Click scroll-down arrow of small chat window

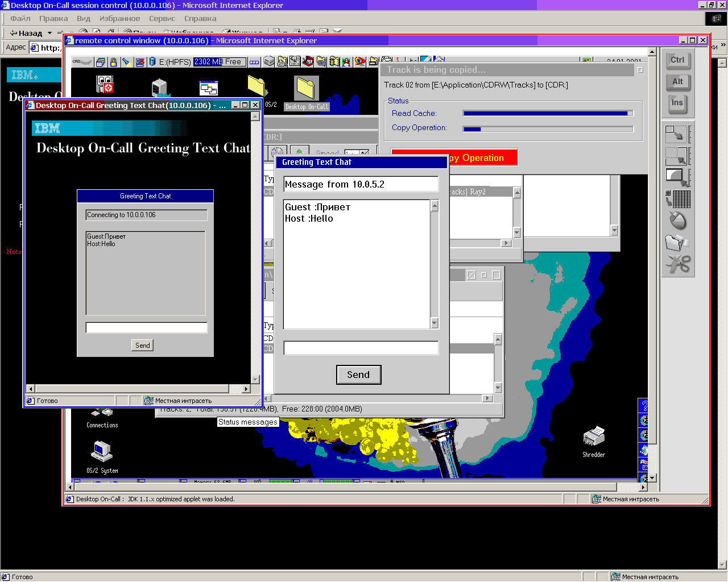[x=255, y=379]
